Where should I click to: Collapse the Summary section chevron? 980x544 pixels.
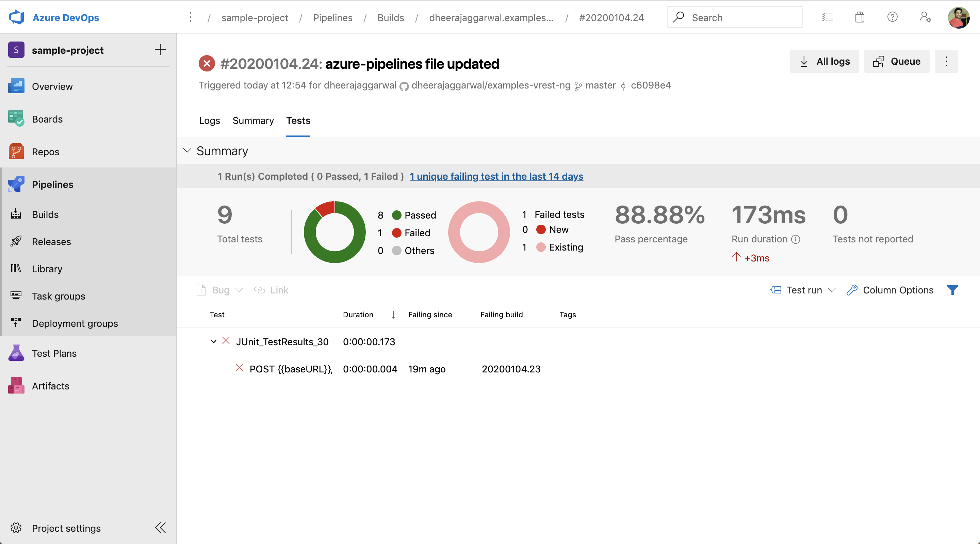187,151
